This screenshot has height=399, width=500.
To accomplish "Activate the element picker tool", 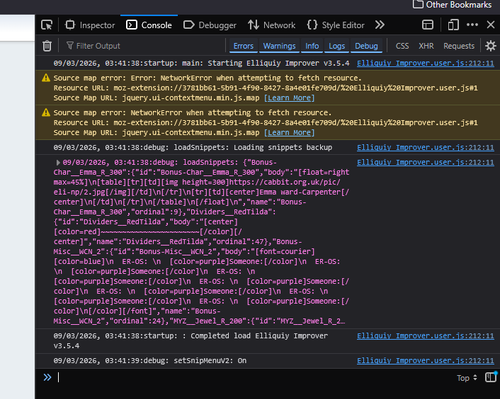I will [x=47, y=25].
